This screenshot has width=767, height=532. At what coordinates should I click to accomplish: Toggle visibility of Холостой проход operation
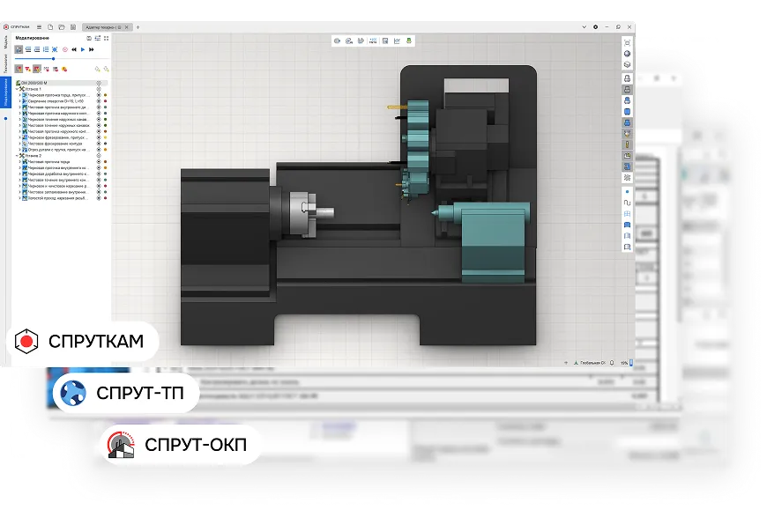[99, 198]
